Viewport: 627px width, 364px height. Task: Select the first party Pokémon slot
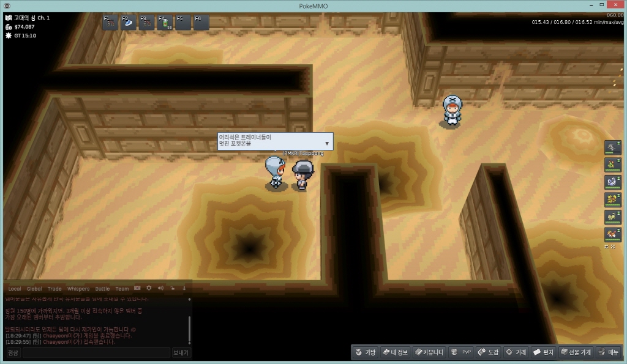pyautogui.click(x=612, y=147)
